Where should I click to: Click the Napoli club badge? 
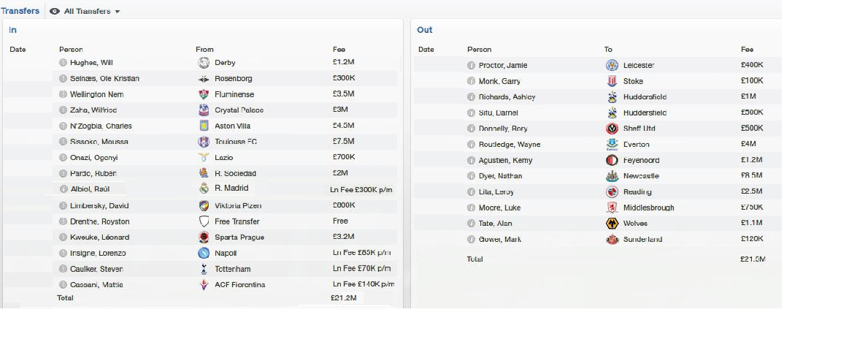[204, 254]
